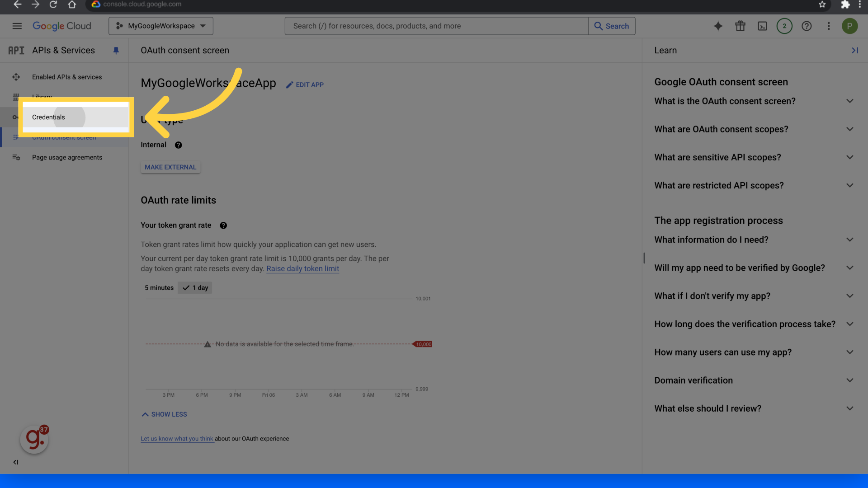Image resolution: width=868 pixels, height=488 pixels.
Task: Expand What else should I review?
Action: pyautogui.click(x=754, y=408)
